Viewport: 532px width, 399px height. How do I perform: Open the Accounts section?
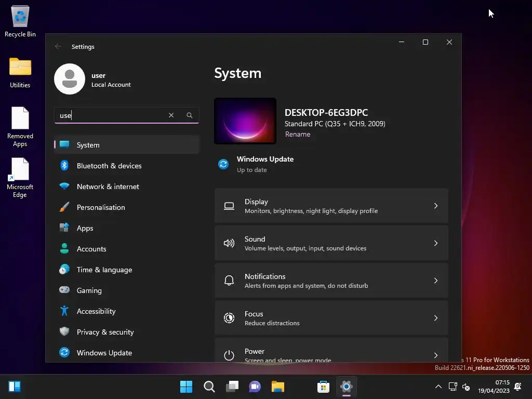(x=127, y=249)
